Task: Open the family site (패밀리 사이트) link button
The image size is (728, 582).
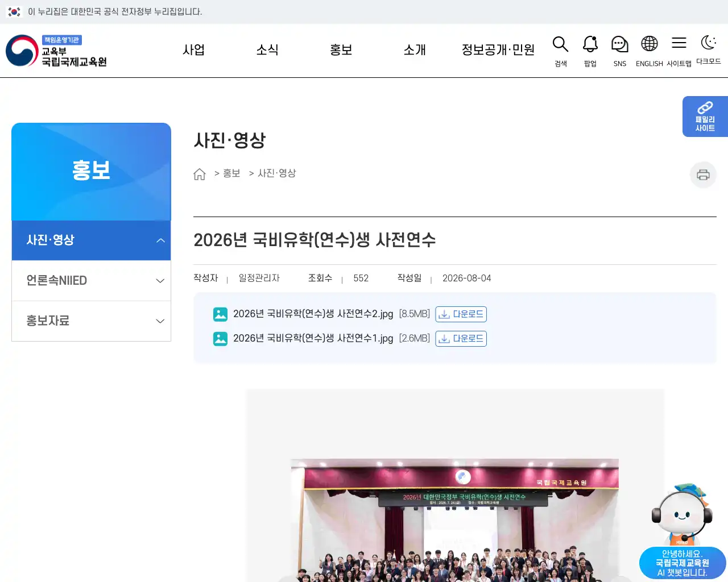Action: pyautogui.click(x=705, y=117)
